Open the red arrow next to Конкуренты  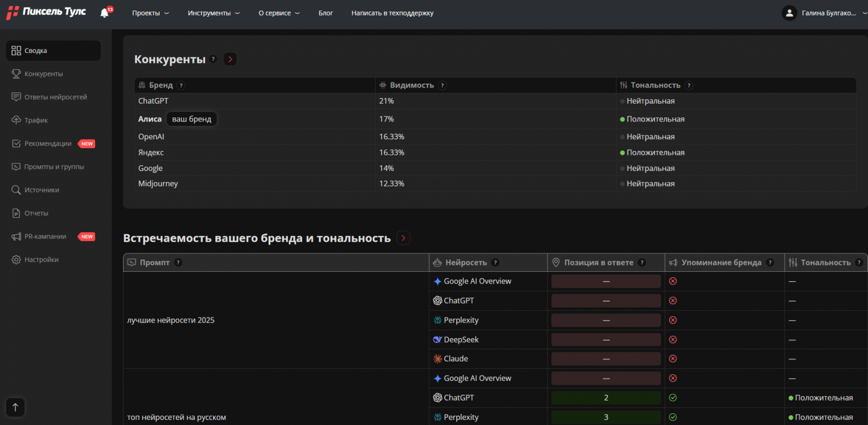(230, 59)
